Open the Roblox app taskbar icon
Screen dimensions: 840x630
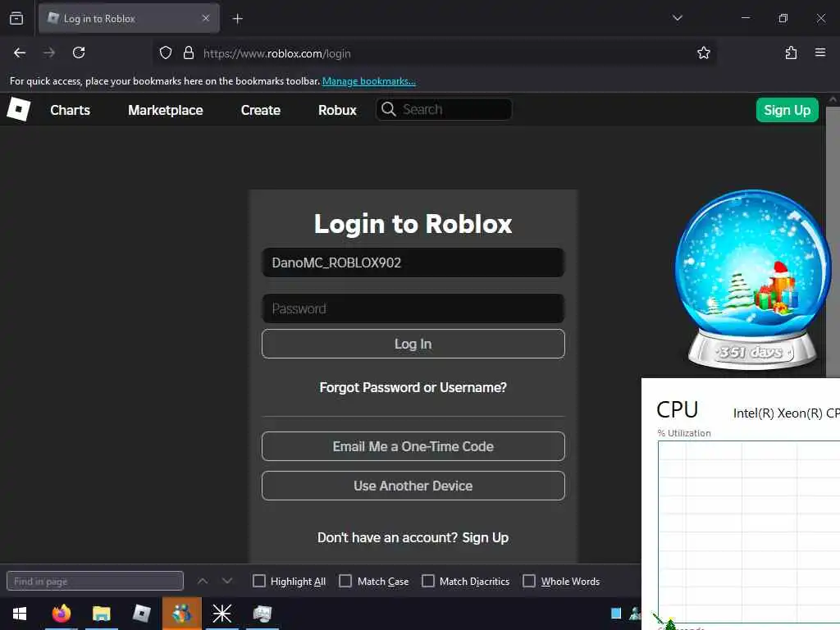click(x=141, y=614)
